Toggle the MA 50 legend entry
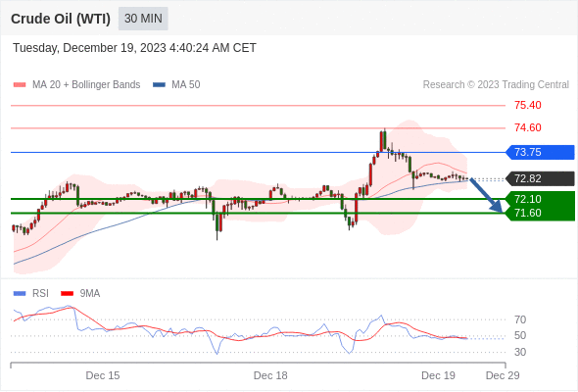 click(176, 85)
